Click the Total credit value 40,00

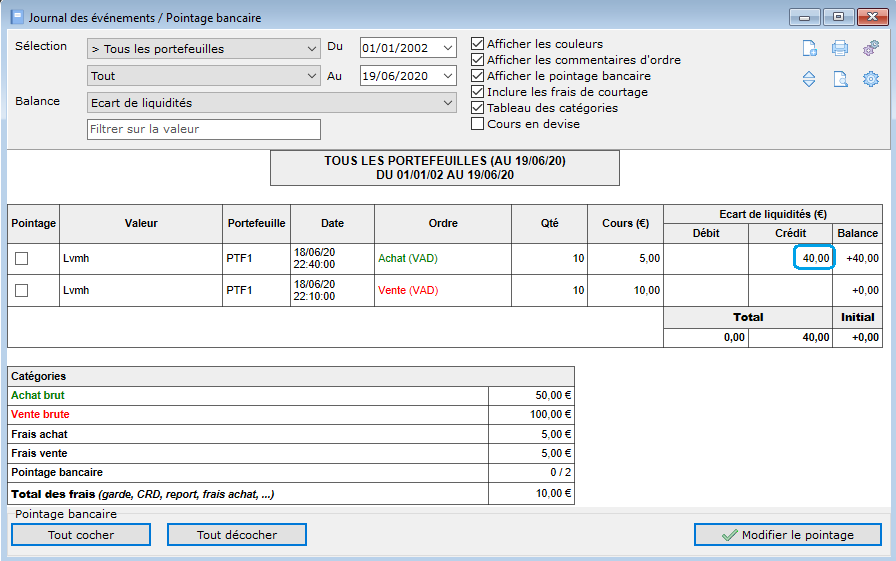coord(816,338)
